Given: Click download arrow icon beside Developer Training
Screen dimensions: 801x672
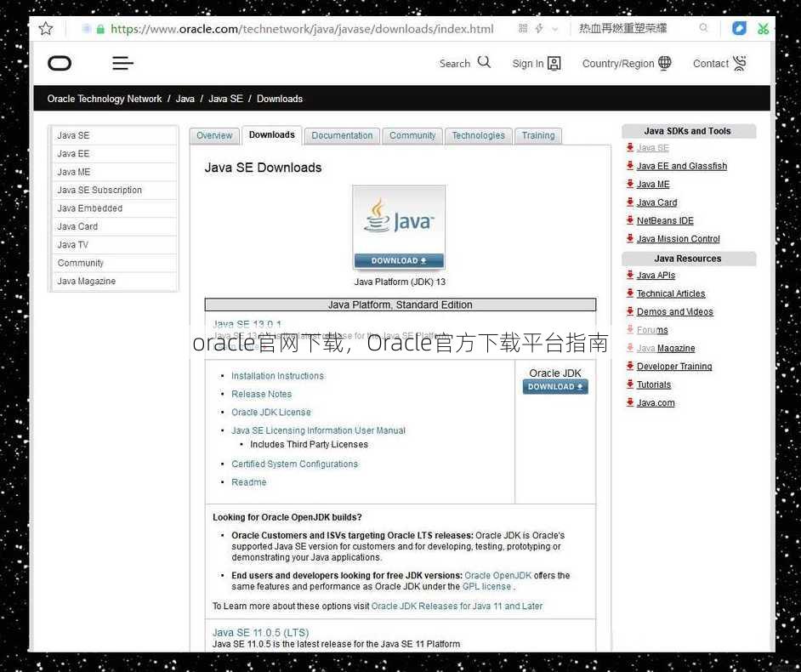Looking at the screenshot, I should 630,366.
